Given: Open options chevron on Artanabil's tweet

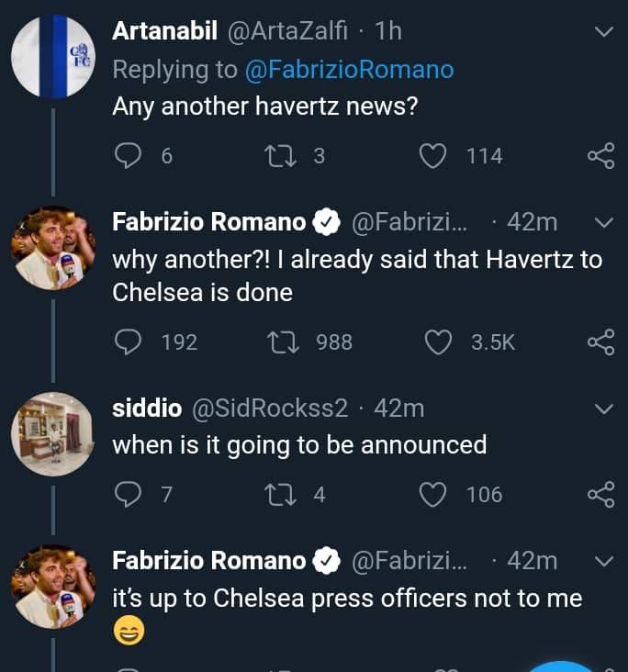Looking at the screenshot, I should point(603,32).
